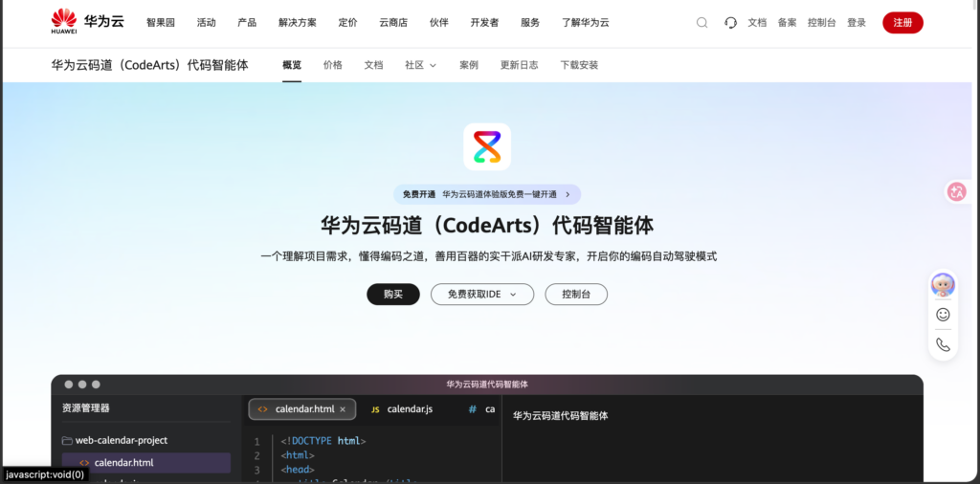Switch to the calendar.js editor tab
Screen dimensions: 980x484
click(x=402, y=409)
